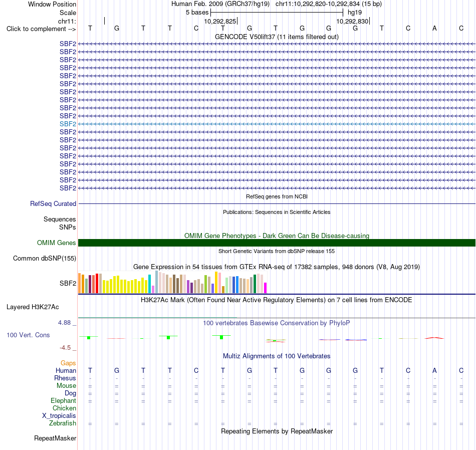Click the orange Gaps row label
Screen dimensions: 476x450
pos(68,363)
